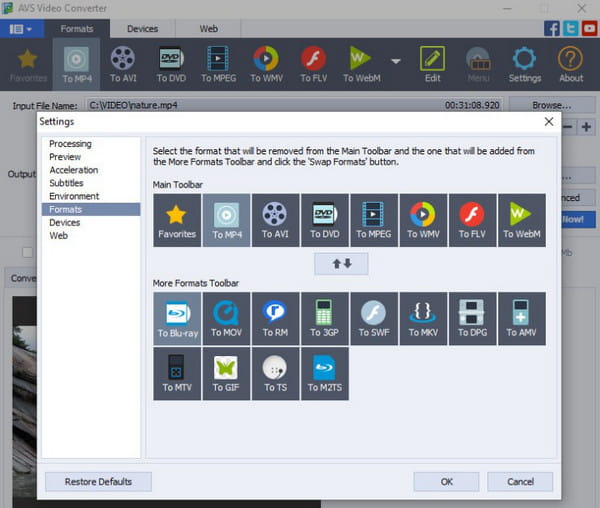Viewport: 600px width, 508px height.
Task: Click Restore Defaults button
Action: pyautogui.click(x=98, y=482)
